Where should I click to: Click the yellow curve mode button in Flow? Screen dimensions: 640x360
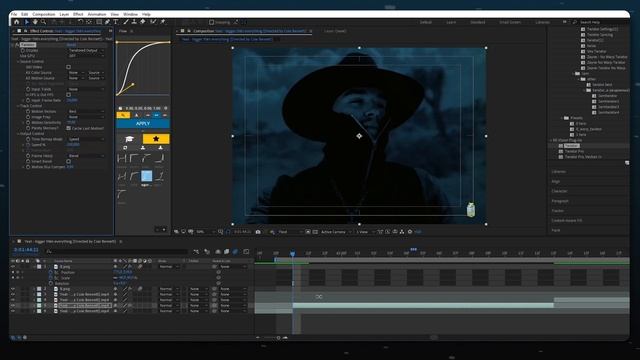123,116
